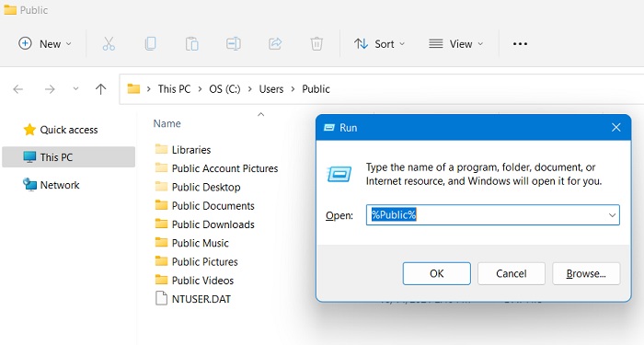The image size is (644, 345).
Task: Expand chevron after Users in breadcrumb
Action: 293,89
